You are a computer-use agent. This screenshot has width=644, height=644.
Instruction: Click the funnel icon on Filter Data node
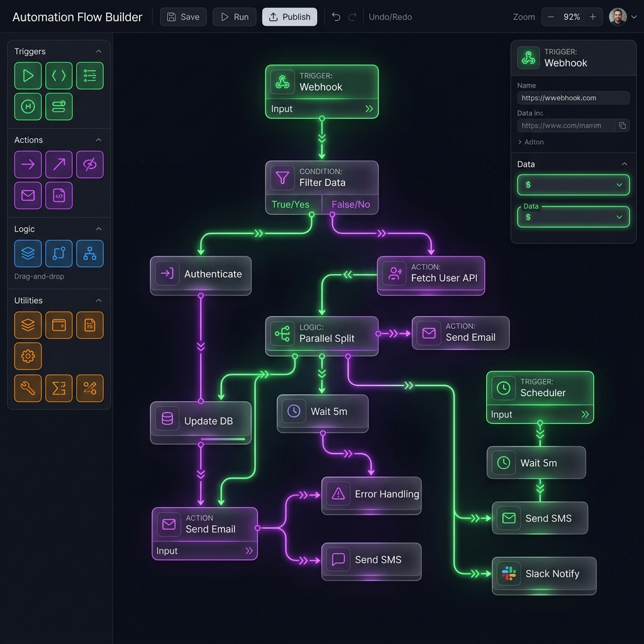(x=282, y=178)
